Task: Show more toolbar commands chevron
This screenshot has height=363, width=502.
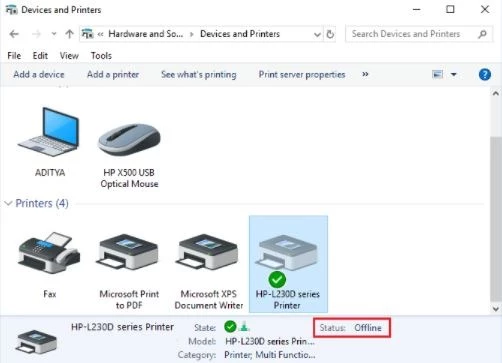Action: (x=365, y=74)
